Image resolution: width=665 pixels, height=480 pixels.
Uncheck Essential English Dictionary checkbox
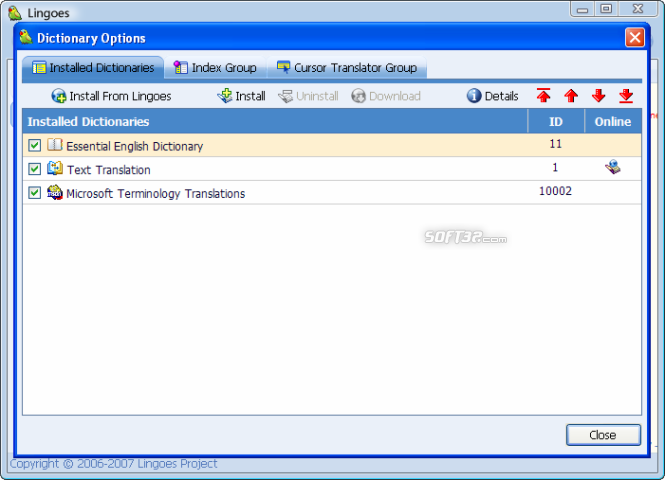(x=34, y=145)
